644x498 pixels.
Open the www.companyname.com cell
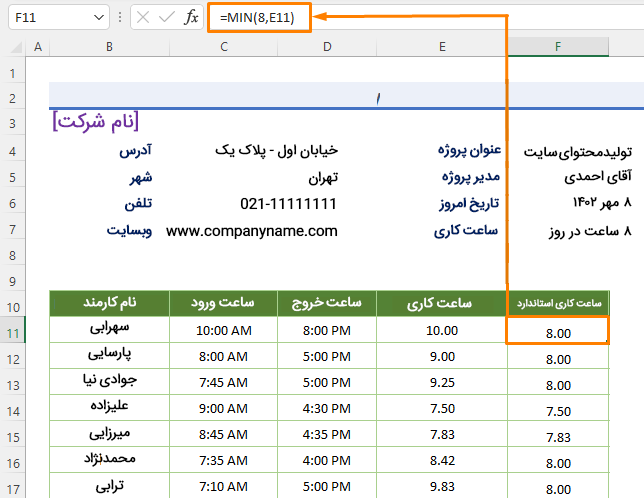252,231
